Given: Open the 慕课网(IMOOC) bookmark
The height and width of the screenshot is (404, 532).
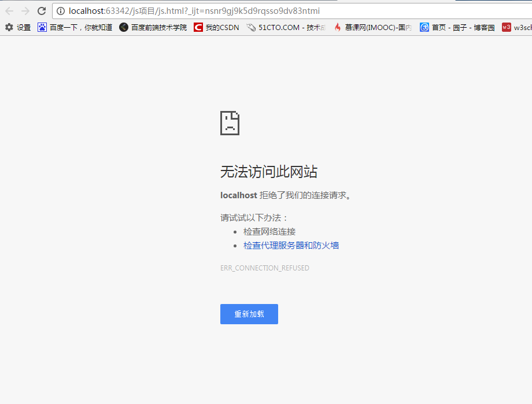Looking at the screenshot, I should tap(373, 28).
